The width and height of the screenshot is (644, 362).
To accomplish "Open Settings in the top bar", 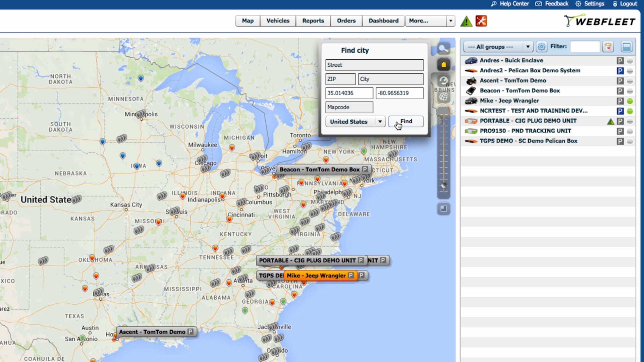I will click(x=590, y=4).
